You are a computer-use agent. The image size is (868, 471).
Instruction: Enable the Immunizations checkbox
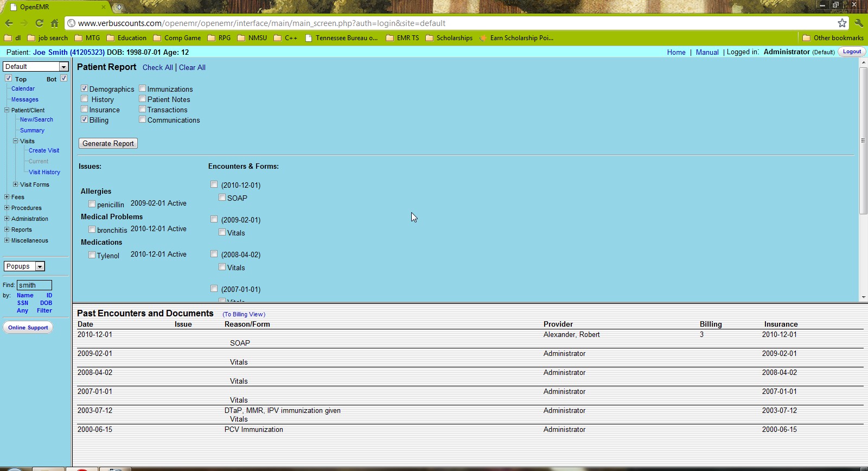[143, 88]
